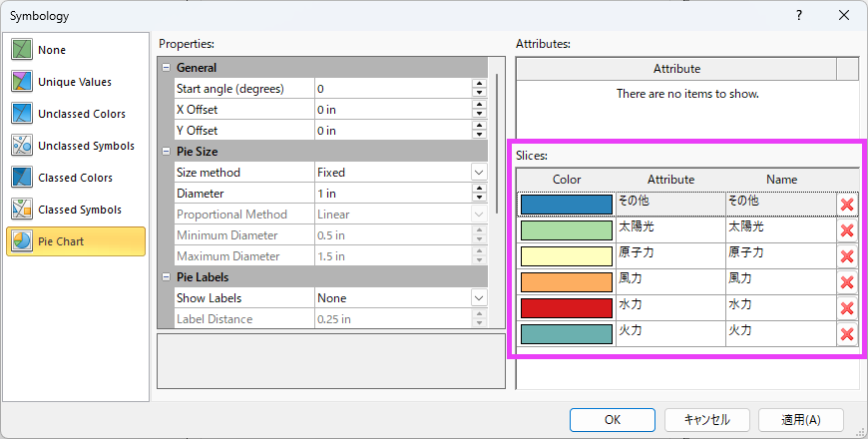Select the None symbology icon

[22, 50]
